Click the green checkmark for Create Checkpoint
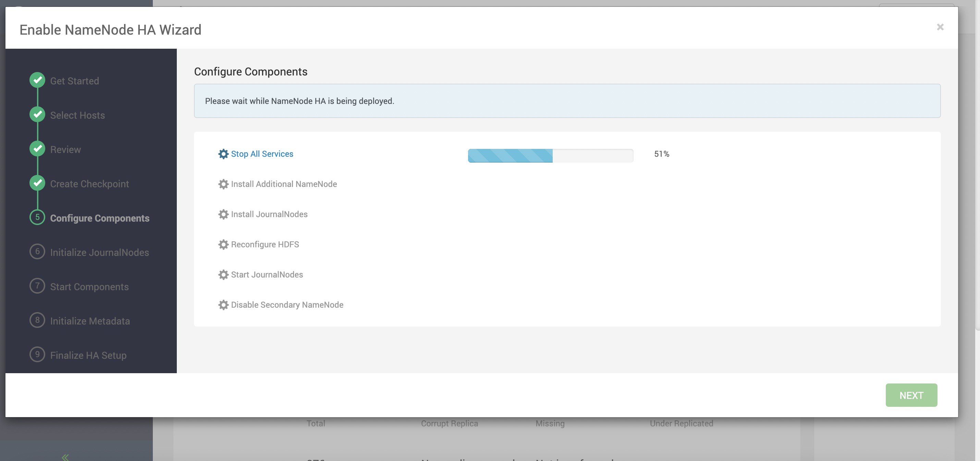 [x=37, y=183]
